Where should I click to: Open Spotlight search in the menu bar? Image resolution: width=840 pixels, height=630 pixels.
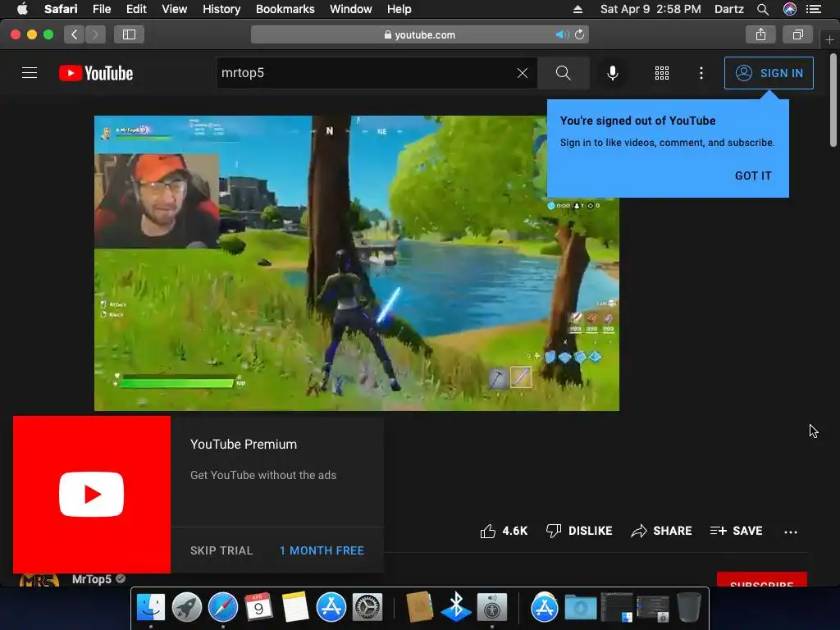coord(763,9)
